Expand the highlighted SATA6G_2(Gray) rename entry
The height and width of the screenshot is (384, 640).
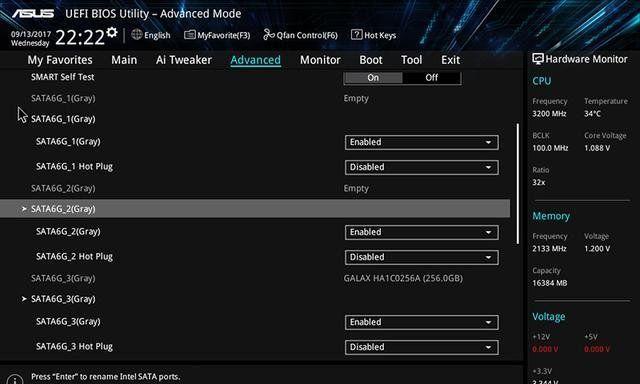coord(255,209)
